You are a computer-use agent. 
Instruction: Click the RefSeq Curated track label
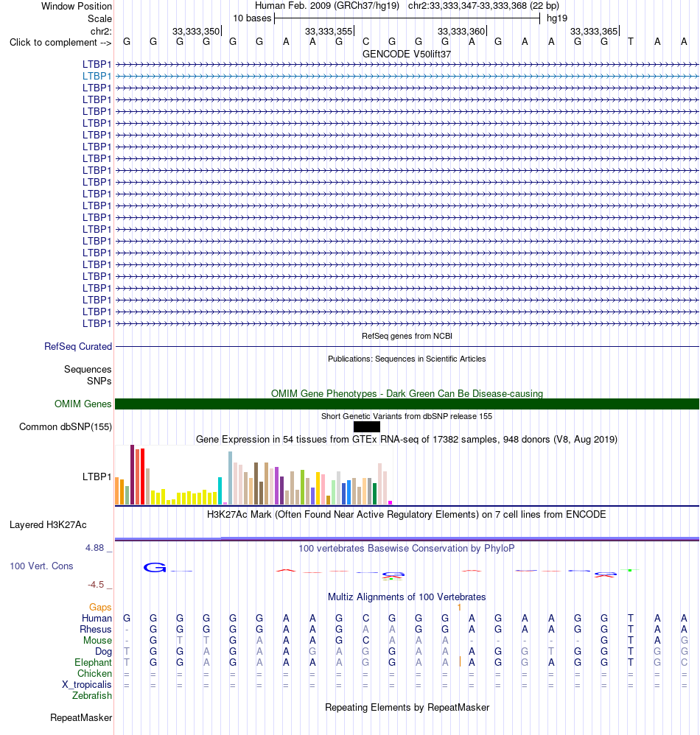(x=78, y=346)
